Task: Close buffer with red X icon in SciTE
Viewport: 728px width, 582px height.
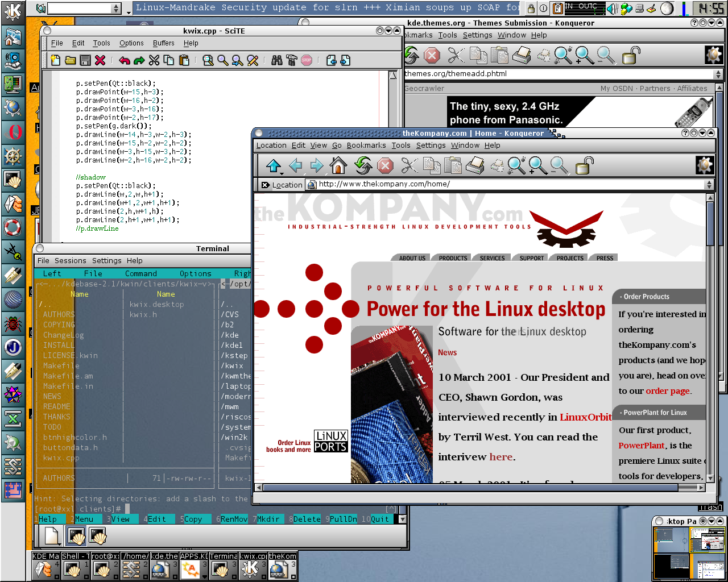Action: [x=100, y=60]
